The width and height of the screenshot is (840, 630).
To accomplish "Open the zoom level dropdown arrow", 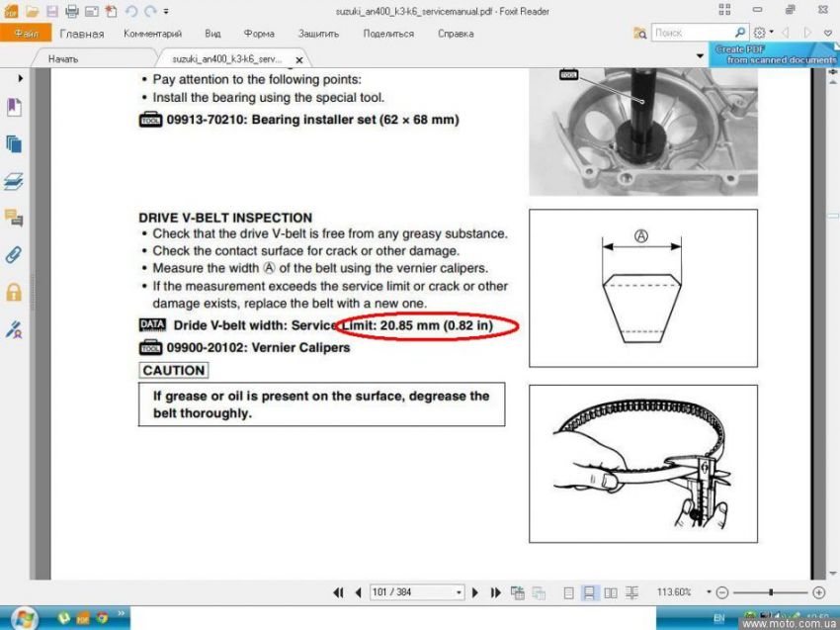I will 709,592.
